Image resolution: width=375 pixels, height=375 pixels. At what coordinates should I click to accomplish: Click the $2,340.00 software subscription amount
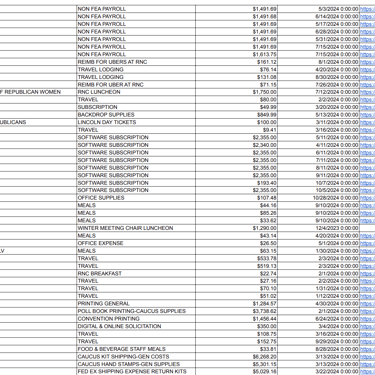(236, 145)
